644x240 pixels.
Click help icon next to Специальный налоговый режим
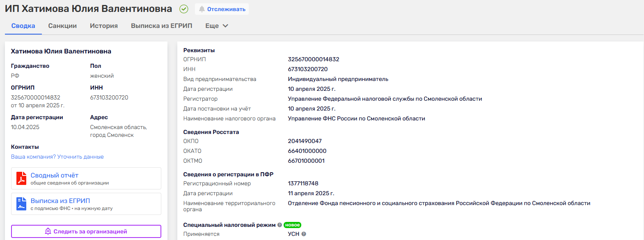point(280,225)
